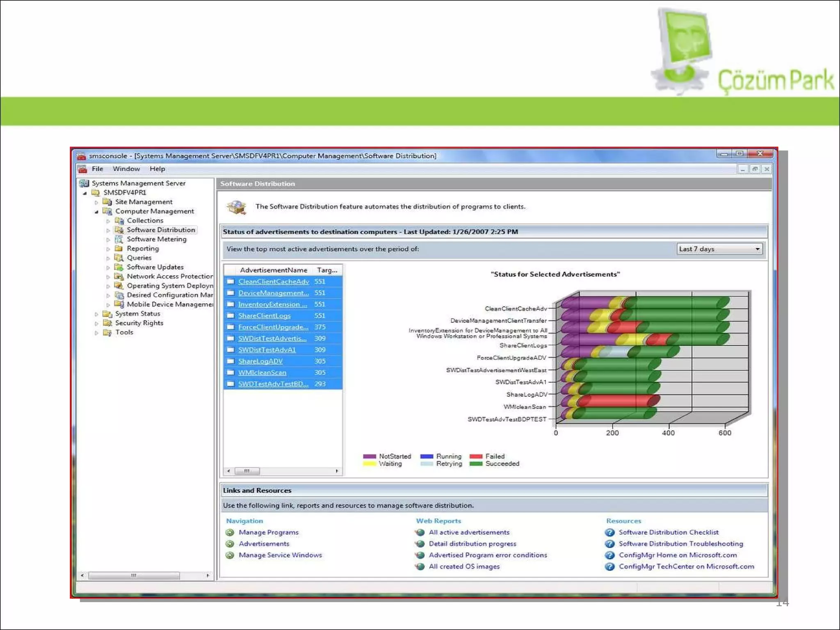Open the Last 7 days period dropdown

[757, 249]
